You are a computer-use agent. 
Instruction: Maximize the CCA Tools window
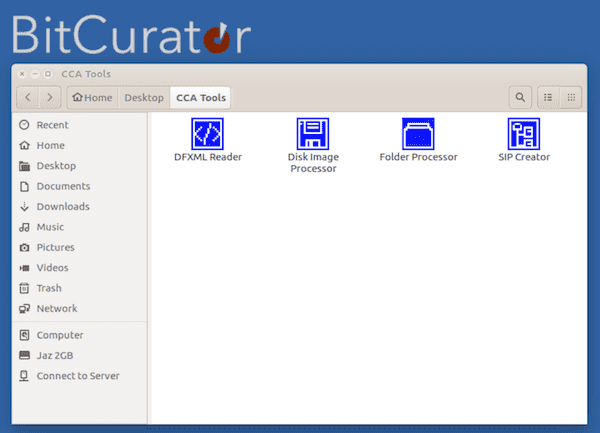(48, 74)
